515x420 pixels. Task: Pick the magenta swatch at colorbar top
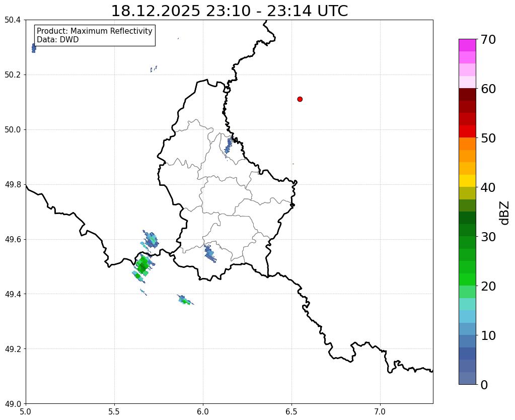pyautogui.click(x=467, y=45)
